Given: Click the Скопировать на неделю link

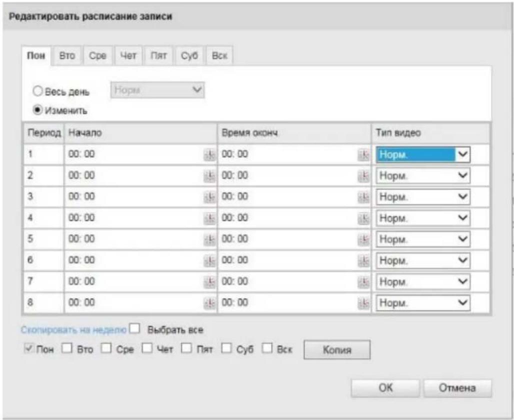Looking at the screenshot, I should [74, 330].
